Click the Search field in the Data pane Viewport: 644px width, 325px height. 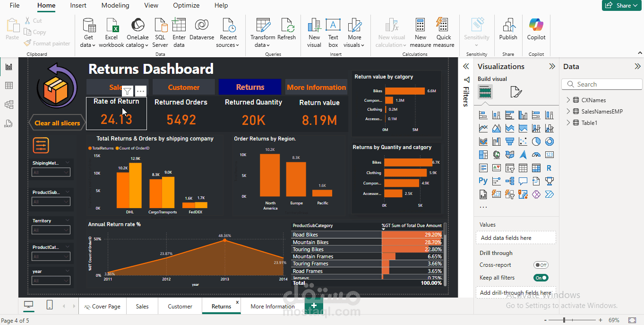click(601, 84)
